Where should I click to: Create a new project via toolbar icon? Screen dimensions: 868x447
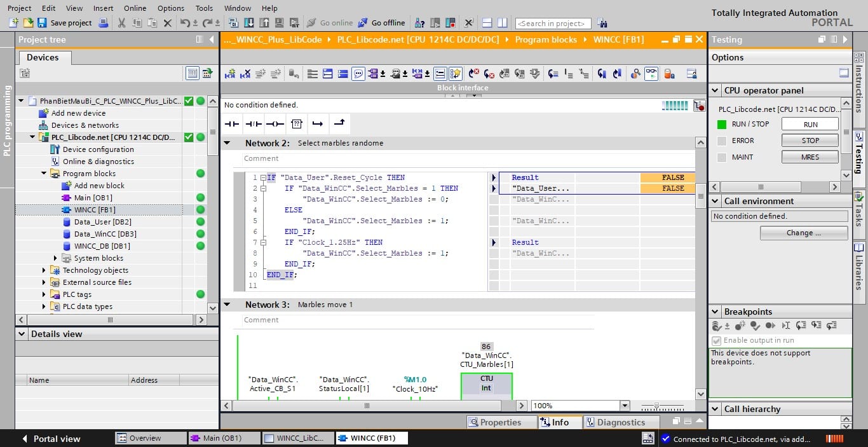(13, 23)
